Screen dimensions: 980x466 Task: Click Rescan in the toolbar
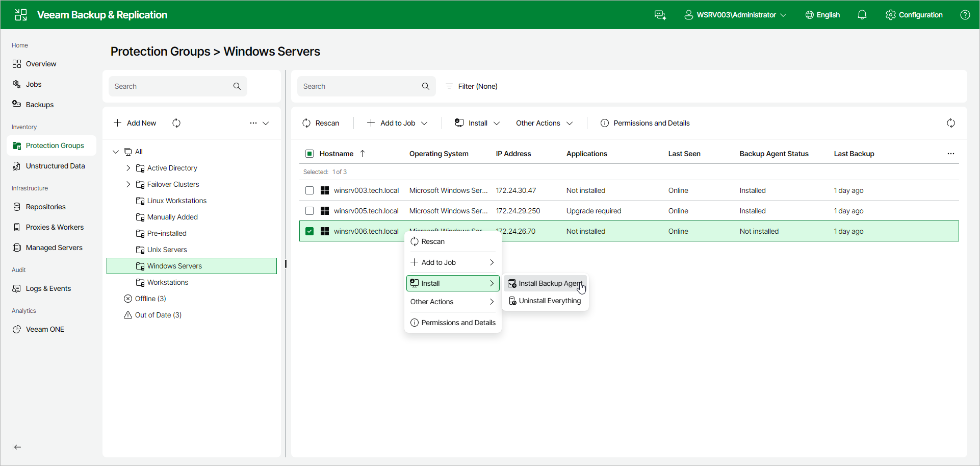click(321, 123)
